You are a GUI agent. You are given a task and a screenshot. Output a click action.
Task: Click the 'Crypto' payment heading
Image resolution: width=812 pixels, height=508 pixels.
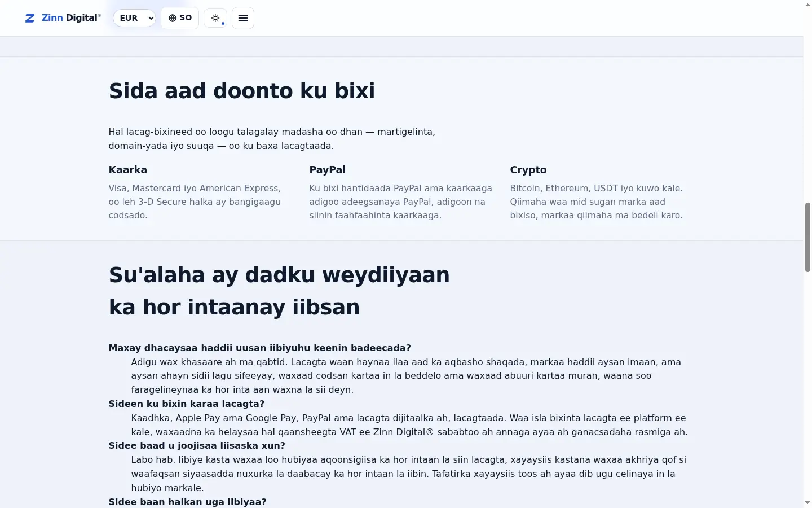pos(528,170)
